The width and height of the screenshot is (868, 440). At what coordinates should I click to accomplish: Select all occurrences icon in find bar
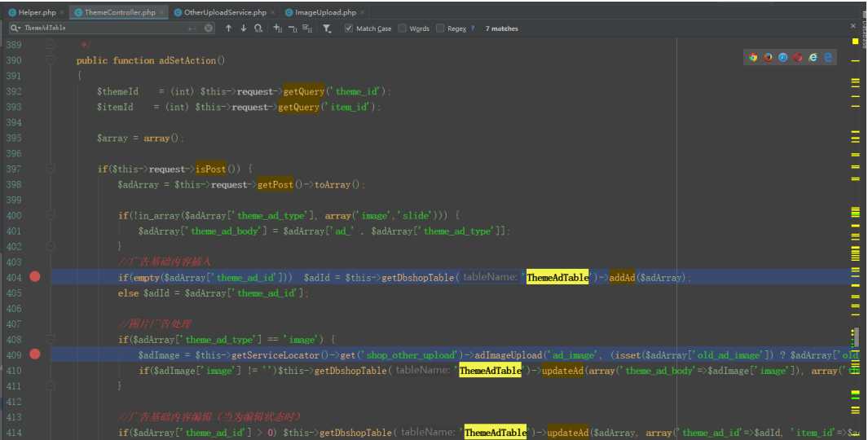tap(307, 29)
